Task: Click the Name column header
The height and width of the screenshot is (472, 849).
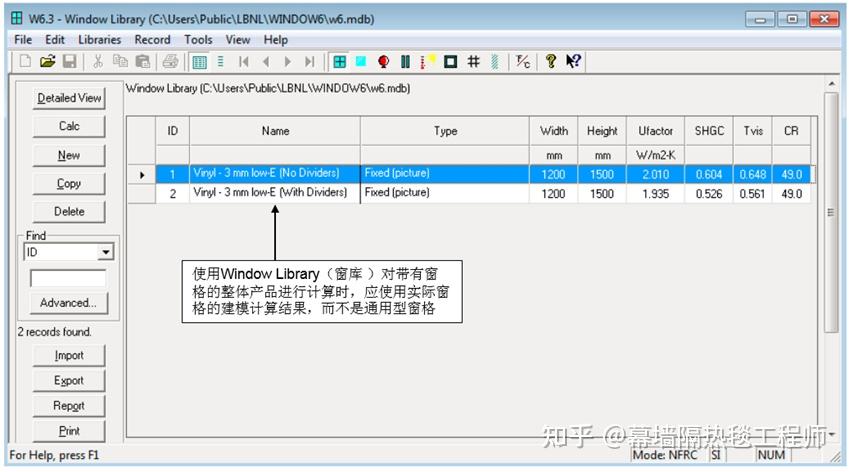Action: (275, 130)
